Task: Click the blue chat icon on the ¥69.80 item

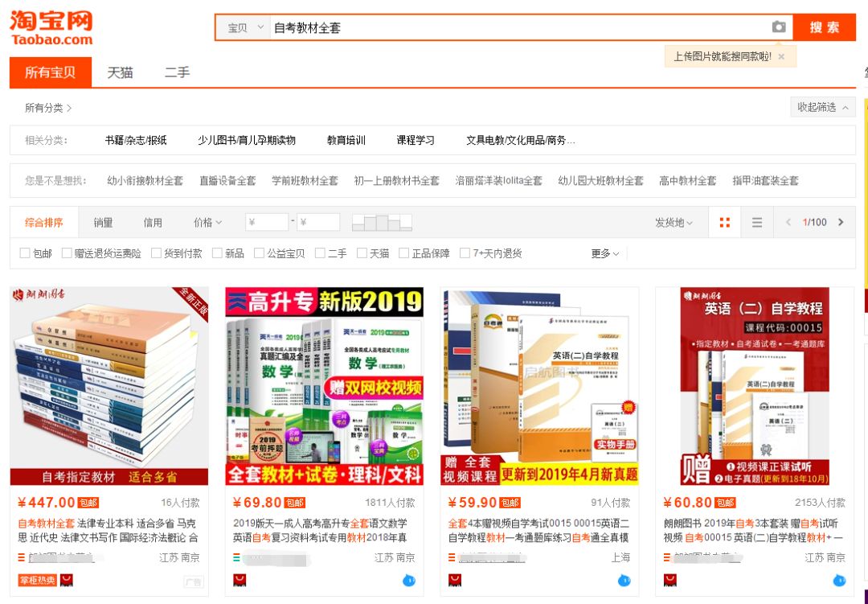Action: [408, 580]
